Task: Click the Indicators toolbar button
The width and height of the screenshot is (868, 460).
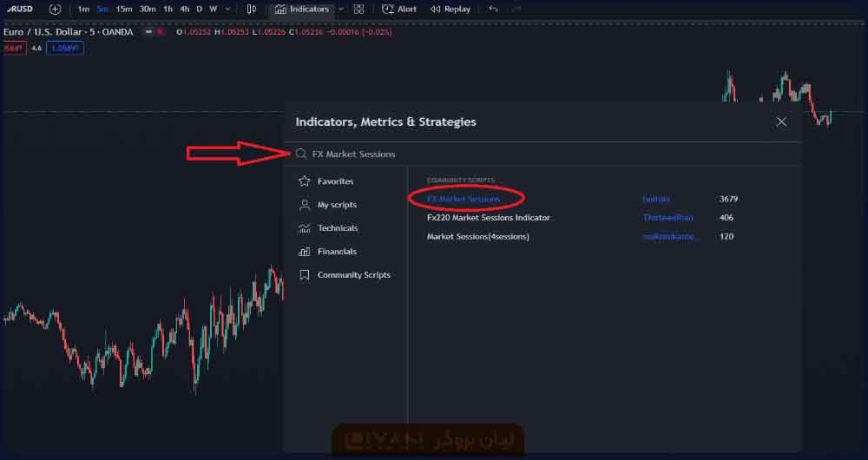Action: [x=302, y=9]
